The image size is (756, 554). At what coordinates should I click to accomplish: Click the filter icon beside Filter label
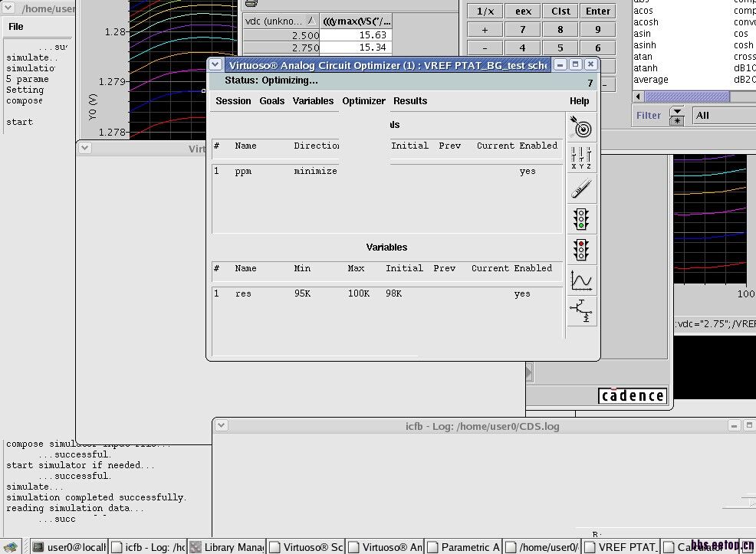(677, 116)
